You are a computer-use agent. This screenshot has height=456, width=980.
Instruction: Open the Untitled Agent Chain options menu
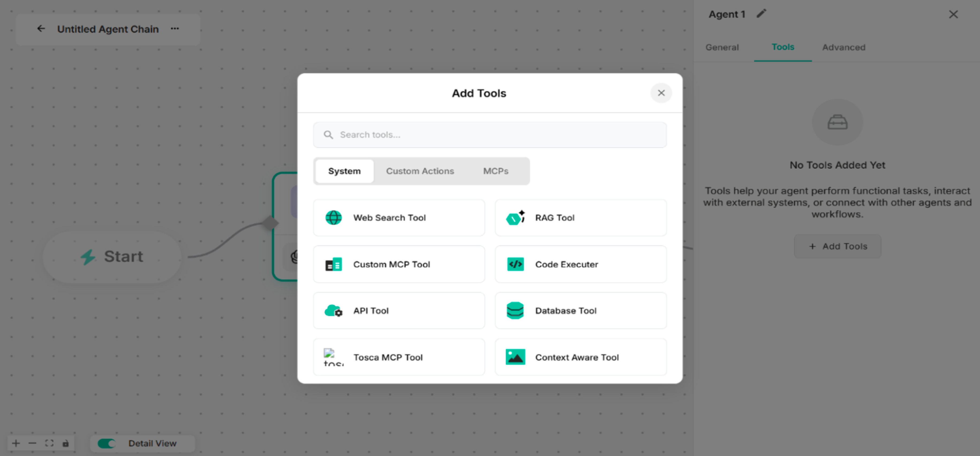click(175, 29)
